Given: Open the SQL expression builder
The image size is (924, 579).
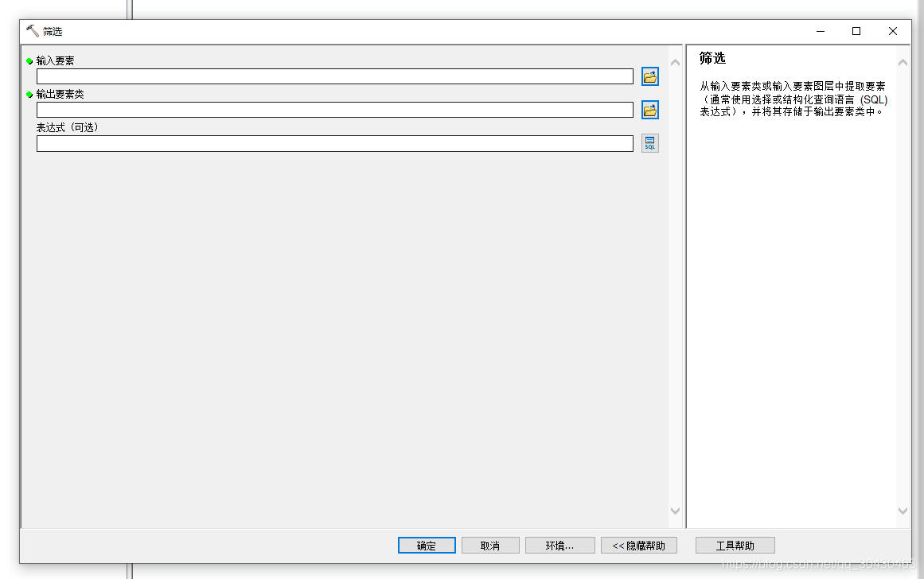Looking at the screenshot, I should (650, 143).
